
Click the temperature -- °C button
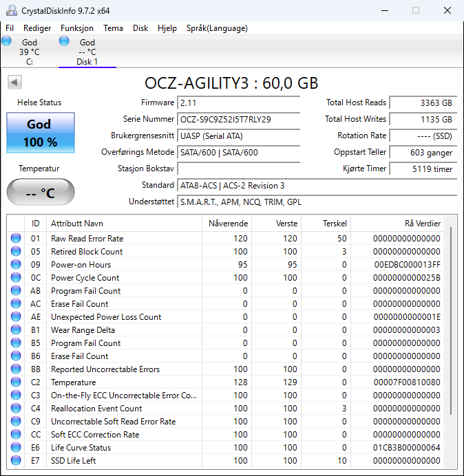click(x=41, y=192)
